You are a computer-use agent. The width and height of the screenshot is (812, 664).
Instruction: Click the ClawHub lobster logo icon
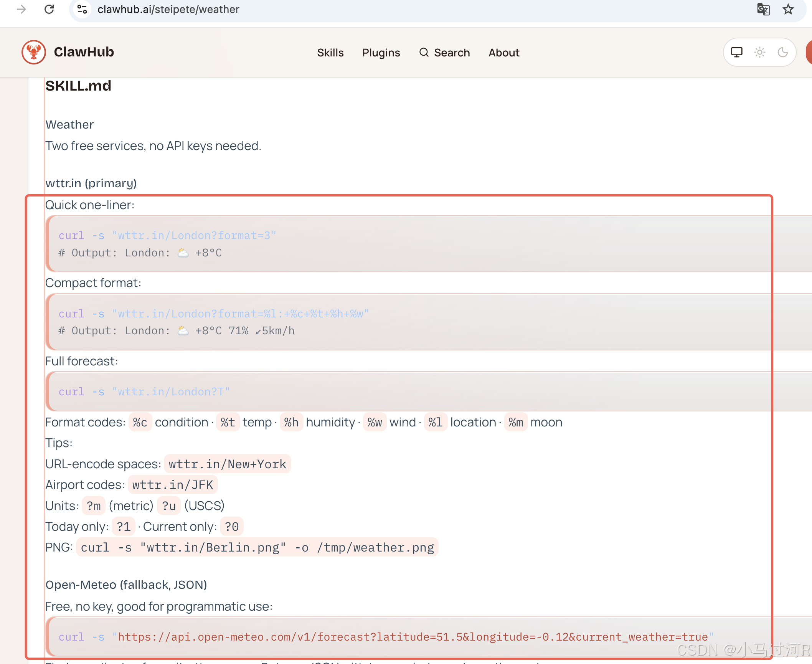click(x=34, y=52)
